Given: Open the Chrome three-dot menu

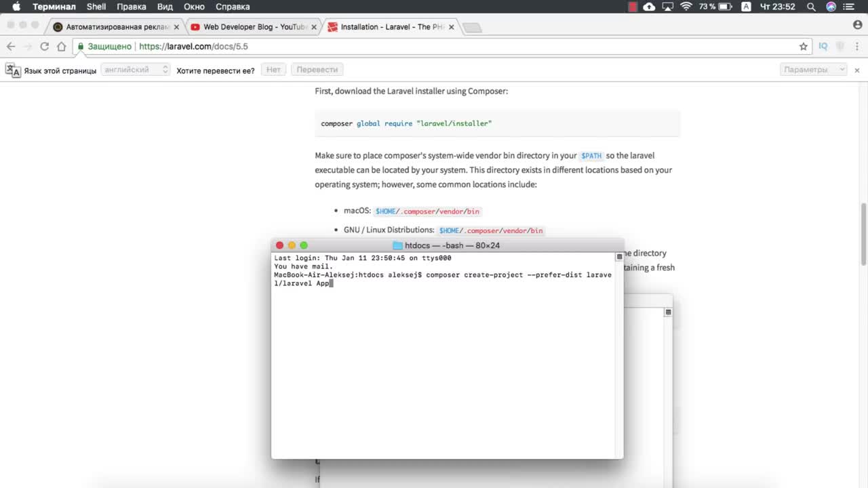Looking at the screenshot, I should (856, 46).
